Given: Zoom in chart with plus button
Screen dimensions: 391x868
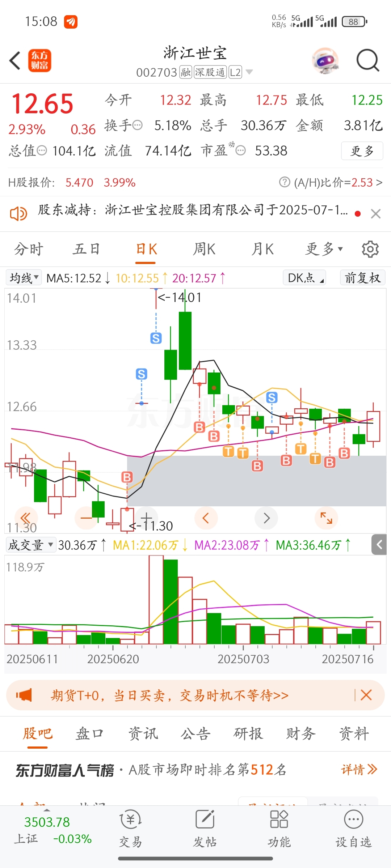Looking at the screenshot, I should point(146,518).
